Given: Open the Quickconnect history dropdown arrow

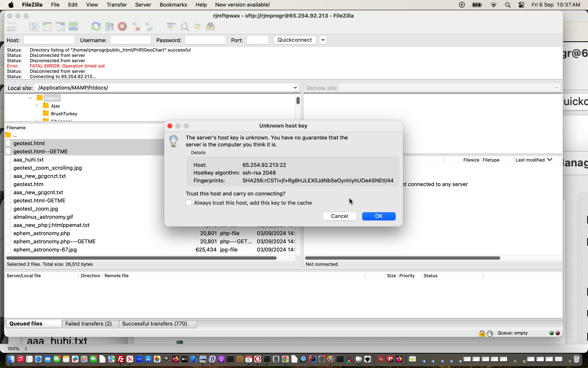Looking at the screenshot, I should pos(323,40).
